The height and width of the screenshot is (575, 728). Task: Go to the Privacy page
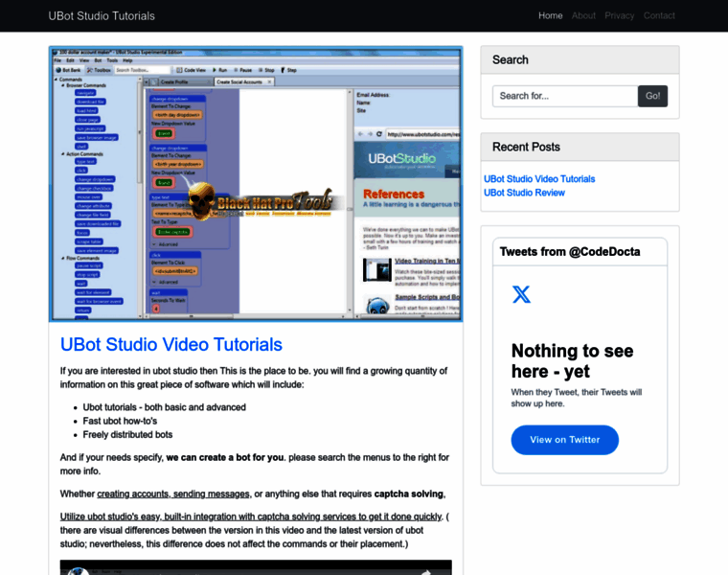(x=620, y=15)
